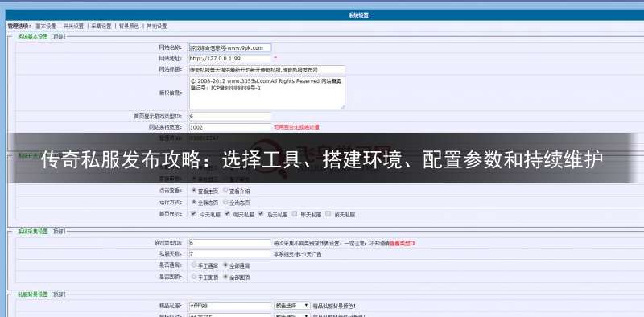Open the 基本设置 management option
The image size is (644, 317).
46,26
